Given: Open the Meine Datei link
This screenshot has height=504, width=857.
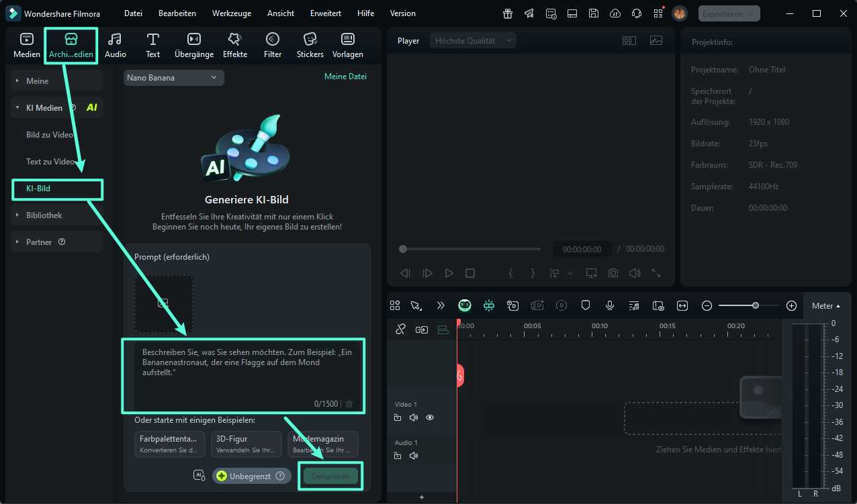Looking at the screenshot, I should [345, 77].
